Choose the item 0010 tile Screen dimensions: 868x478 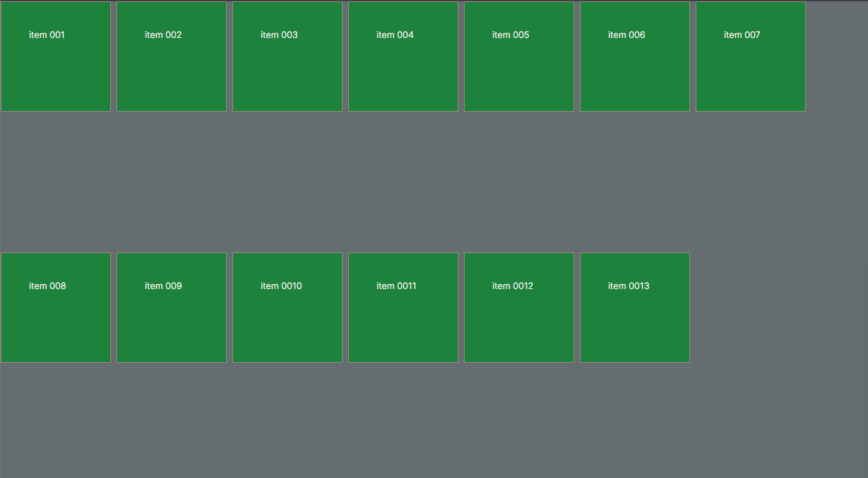click(x=287, y=308)
